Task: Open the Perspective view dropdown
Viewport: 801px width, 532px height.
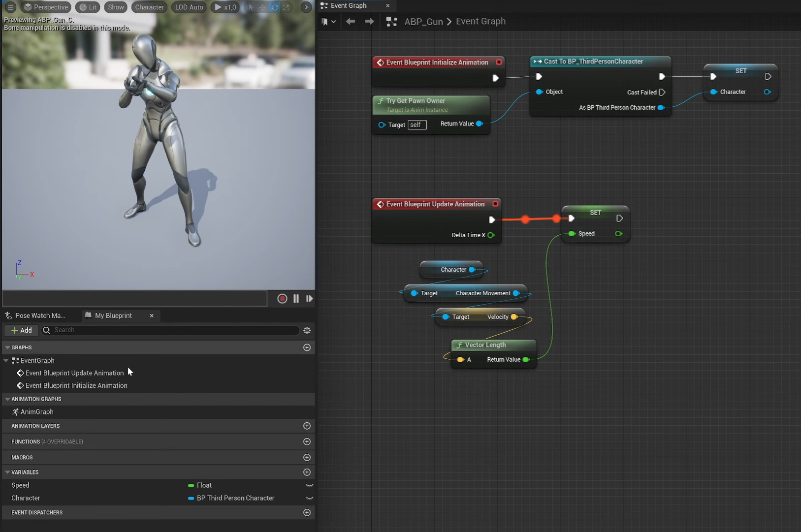Action: (46, 7)
